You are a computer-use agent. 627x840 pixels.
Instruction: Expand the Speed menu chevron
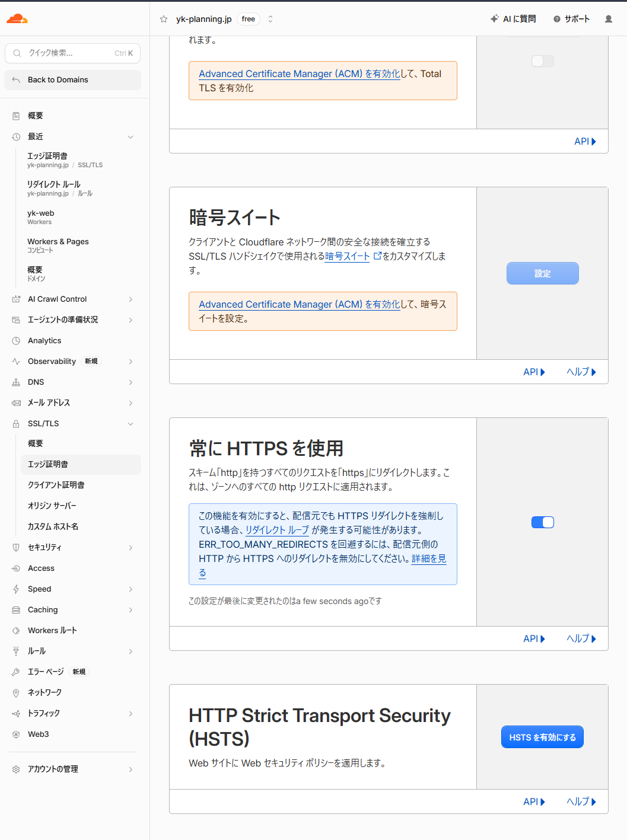pyautogui.click(x=131, y=589)
